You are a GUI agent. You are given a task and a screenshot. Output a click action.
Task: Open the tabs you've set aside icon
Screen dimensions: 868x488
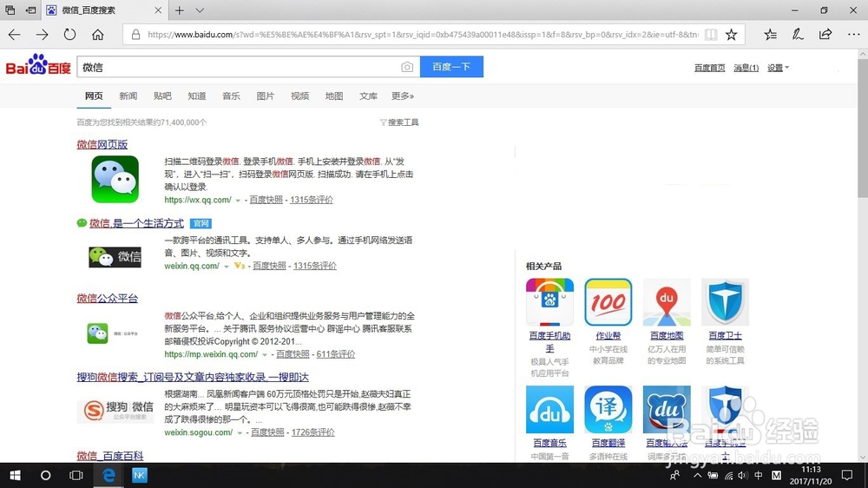10,10
